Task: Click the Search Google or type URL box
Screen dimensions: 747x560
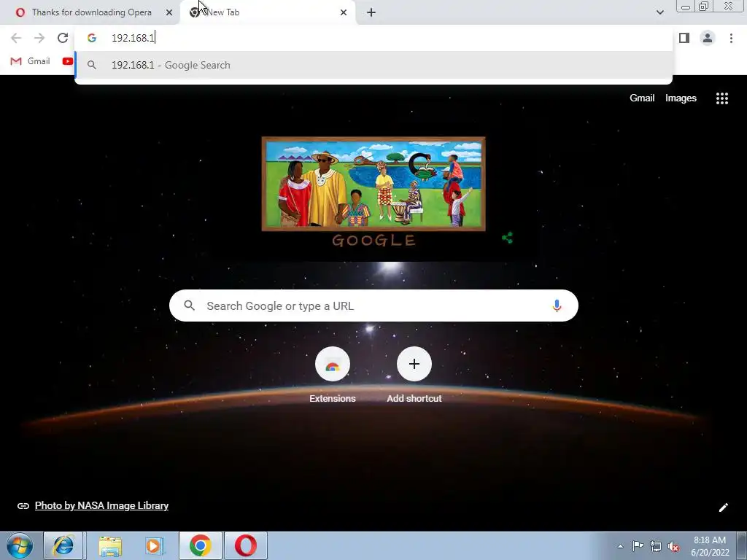Action: click(373, 306)
